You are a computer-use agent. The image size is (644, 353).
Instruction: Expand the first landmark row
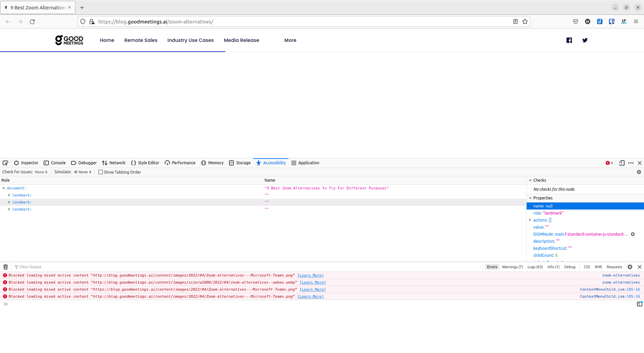[9, 195]
